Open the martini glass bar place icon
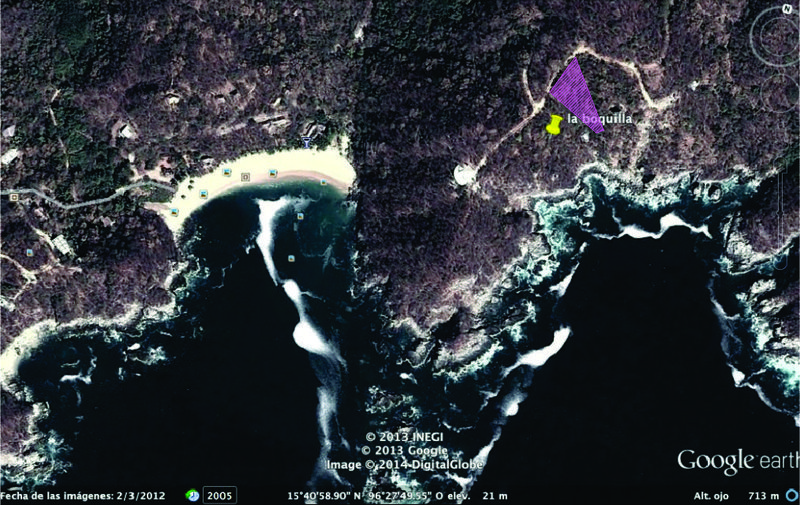The width and height of the screenshot is (800, 505). coord(306,142)
